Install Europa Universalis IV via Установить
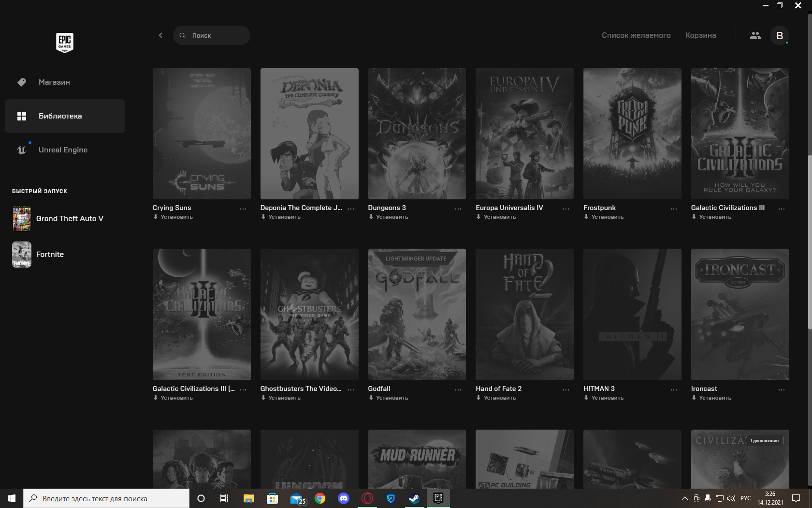 (x=496, y=217)
